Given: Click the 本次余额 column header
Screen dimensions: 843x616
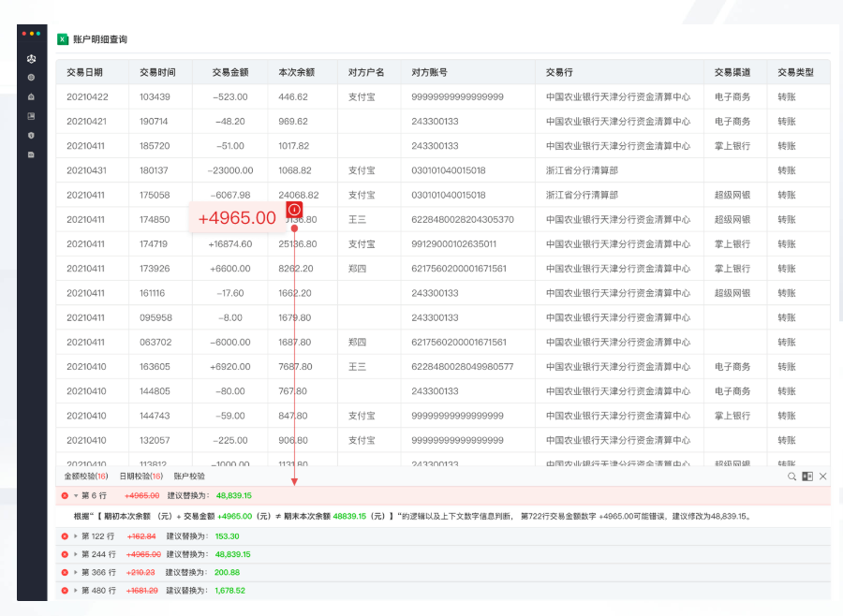Looking at the screenshot, I should [296, 73].
